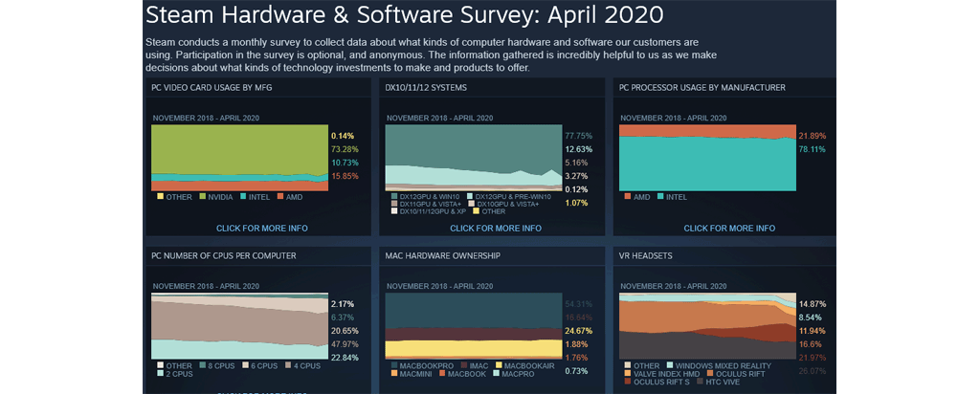Viewport: 980px width, 394px height.
Task: Click the PC Processor Usage area chart
Action: pyautogui.click(x=707, y=158)
